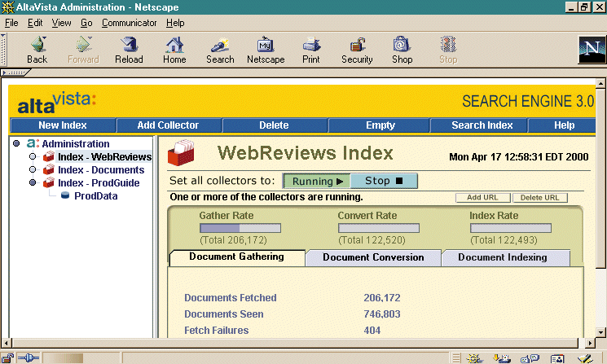This screenshot has height=364, width=607.
Task: Click red index icon beside Index - Documents
Action: [49, 170]
